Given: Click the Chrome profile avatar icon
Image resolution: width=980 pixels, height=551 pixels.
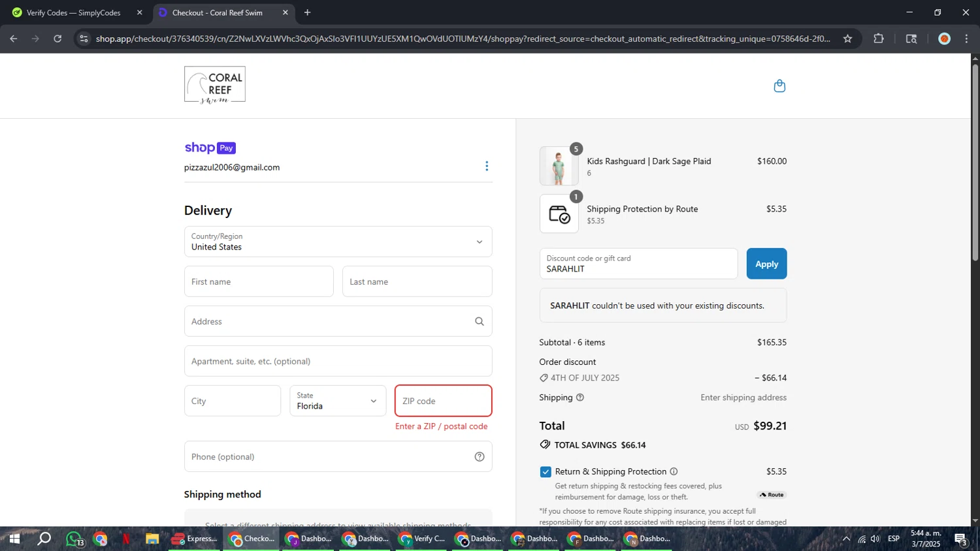Looking at the screenshot, I should (x=944, y=39).
